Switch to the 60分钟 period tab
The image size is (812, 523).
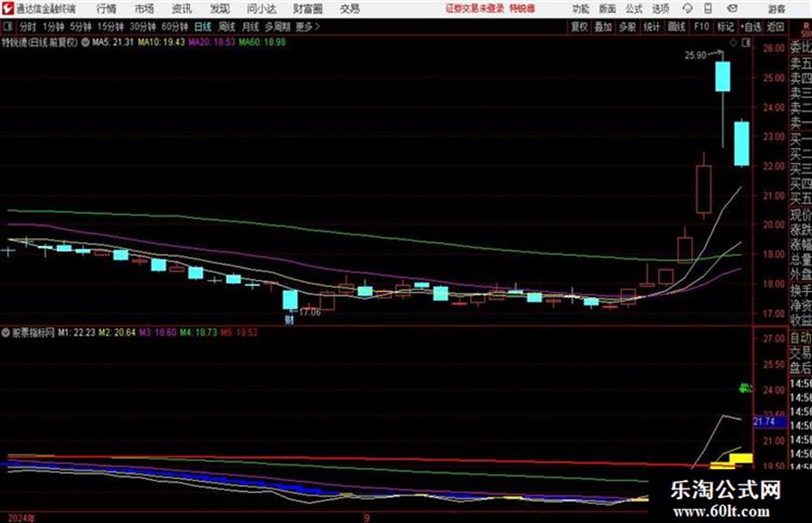(175, 27)
